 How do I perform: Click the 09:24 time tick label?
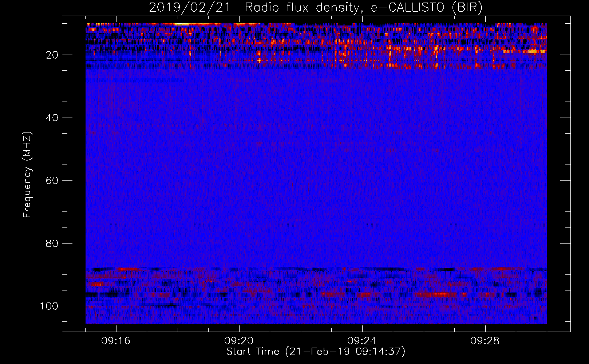[362, 341]
